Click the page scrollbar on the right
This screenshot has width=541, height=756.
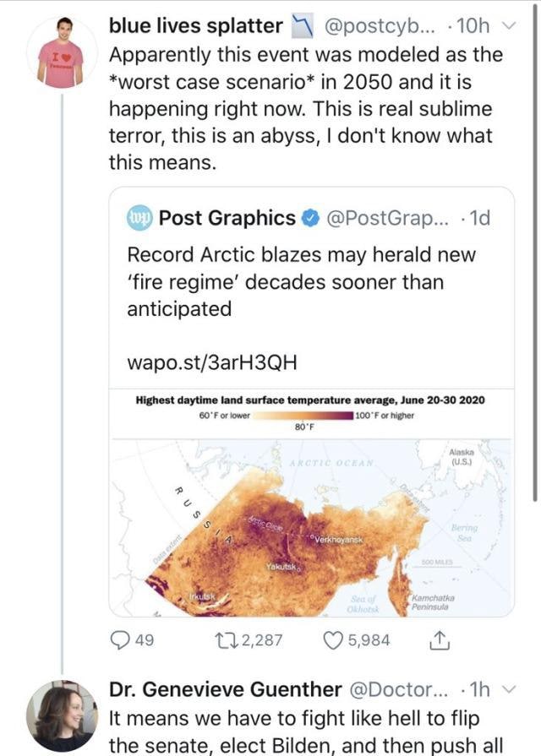click(536, 253)
